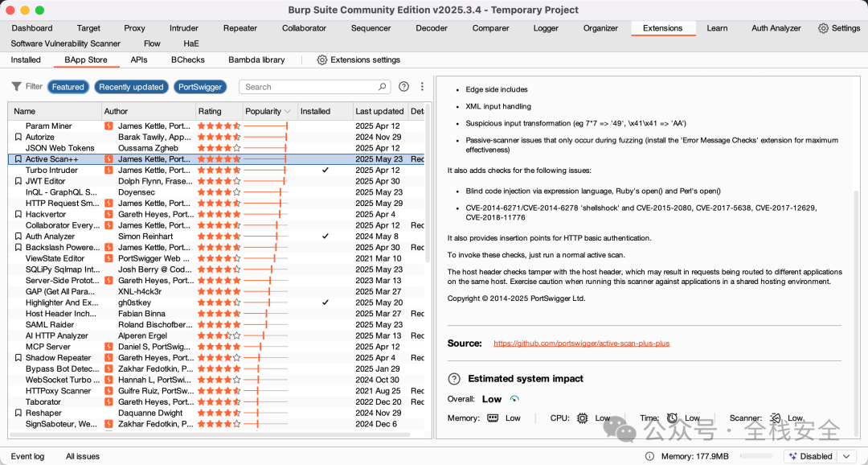This screenshot has height=465, width=868.
Task: Click PortSwigger badge on Turbo Intruder row
Action: 109,170
